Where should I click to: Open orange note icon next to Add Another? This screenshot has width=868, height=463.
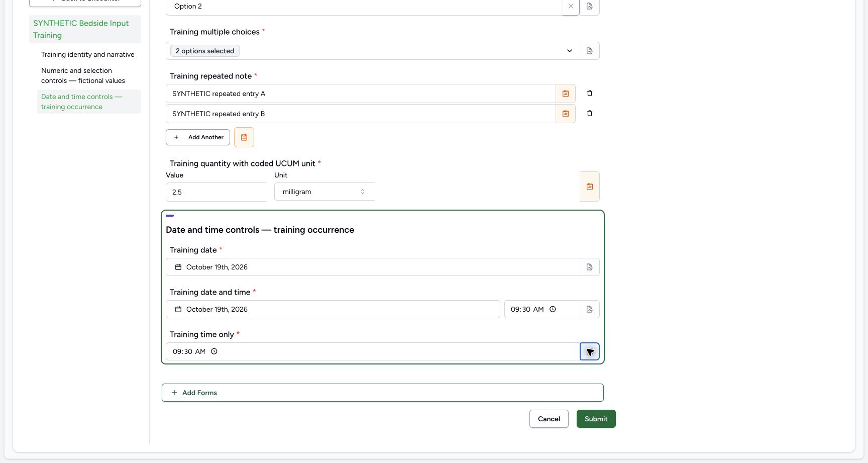[244, 137]
